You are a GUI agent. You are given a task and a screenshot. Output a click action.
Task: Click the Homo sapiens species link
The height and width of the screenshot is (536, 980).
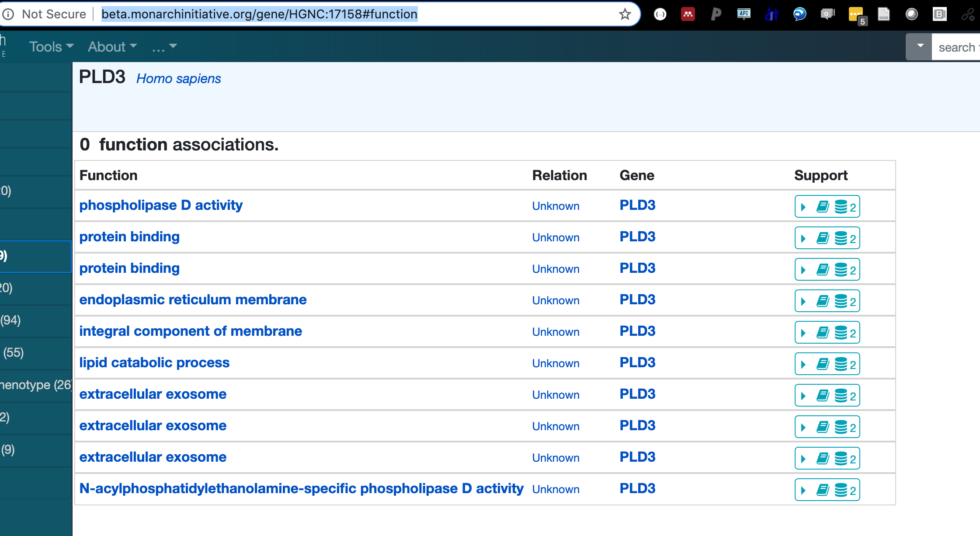178,78
